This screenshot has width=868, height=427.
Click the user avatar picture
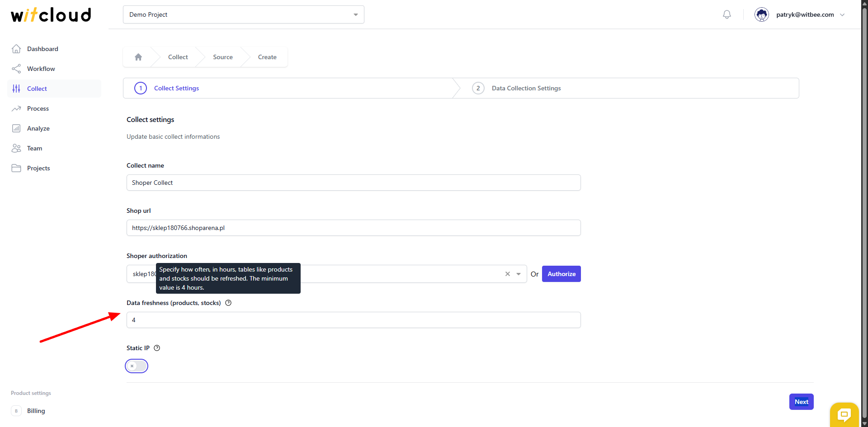(x=762, y=14)
